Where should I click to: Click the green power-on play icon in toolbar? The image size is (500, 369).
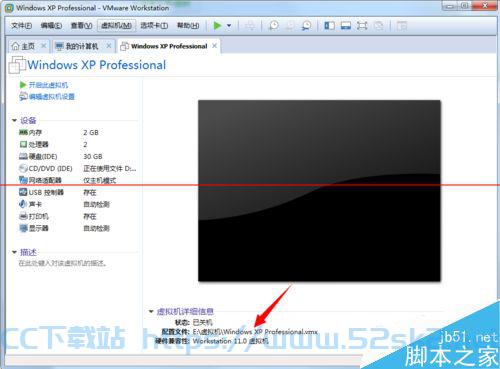click(217, 26)
